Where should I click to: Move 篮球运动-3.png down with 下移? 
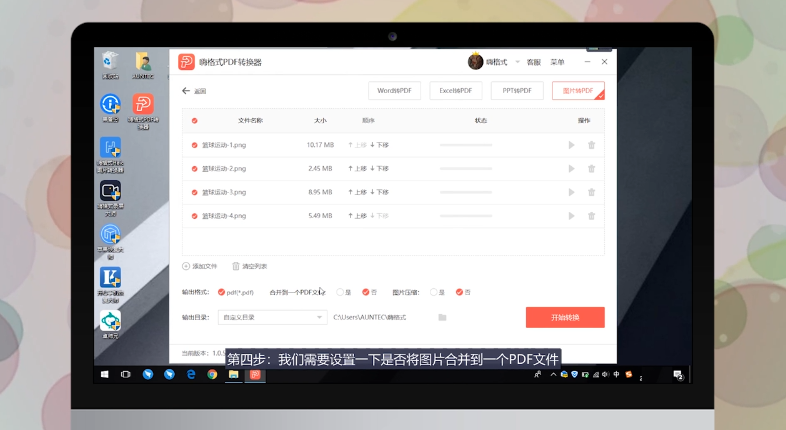tap(379, 192)
